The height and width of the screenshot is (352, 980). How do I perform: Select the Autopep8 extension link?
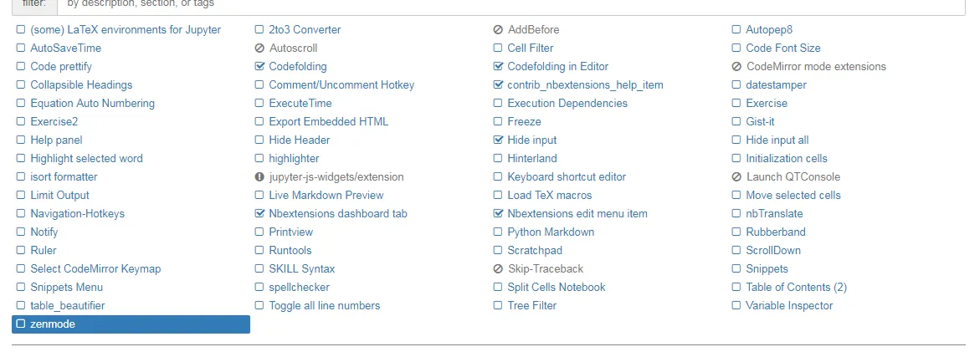click(x=769, y=30)
